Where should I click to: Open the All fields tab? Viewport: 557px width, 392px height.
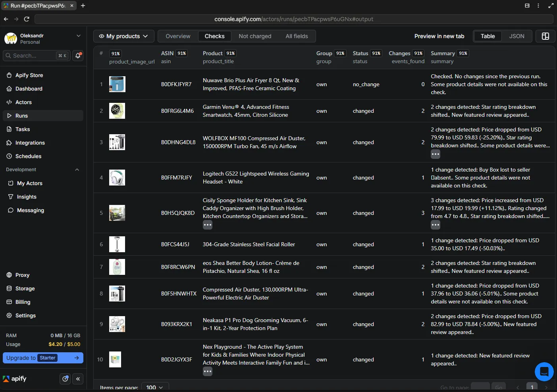[x=297, y=36]
